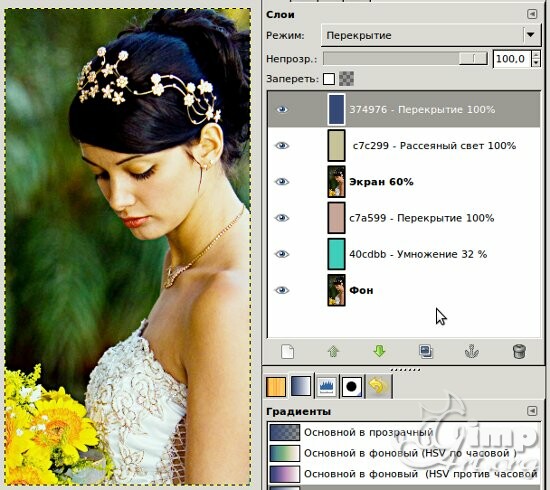Anchor the floating layer via anchor icon
Viewport: 550px width, 490px height.
[472, 351]
